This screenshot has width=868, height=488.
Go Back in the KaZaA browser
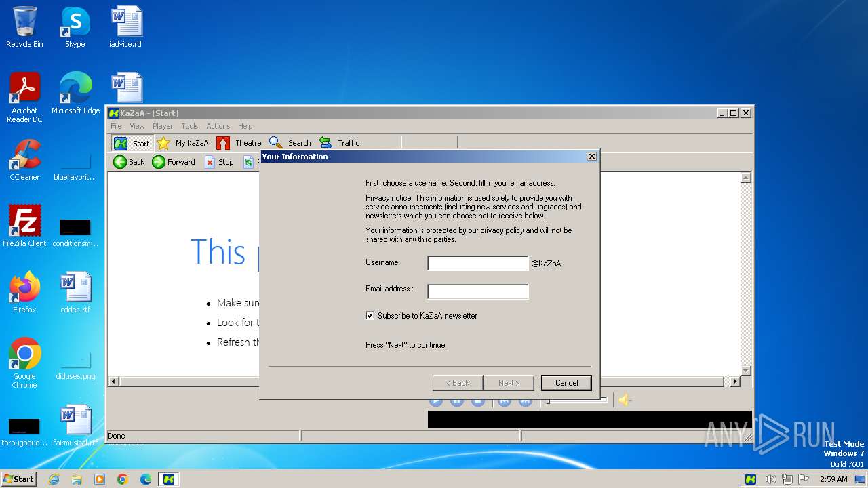(129, 162)
